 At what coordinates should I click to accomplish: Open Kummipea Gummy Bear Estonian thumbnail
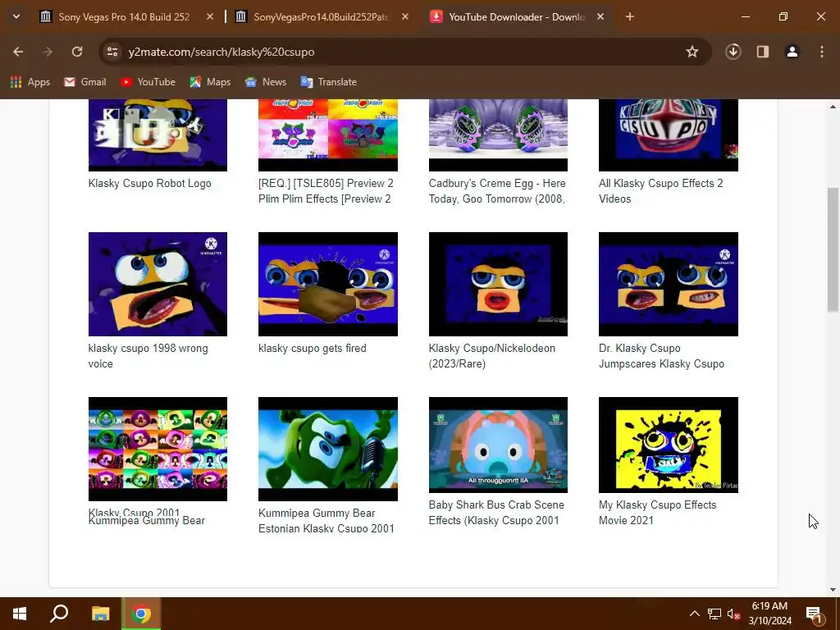[328, 449]
